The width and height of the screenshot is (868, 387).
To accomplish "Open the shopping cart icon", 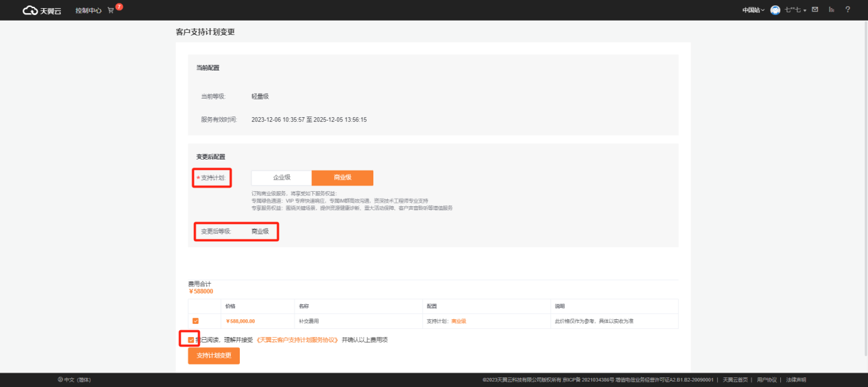I will click(x=110, y=10).
